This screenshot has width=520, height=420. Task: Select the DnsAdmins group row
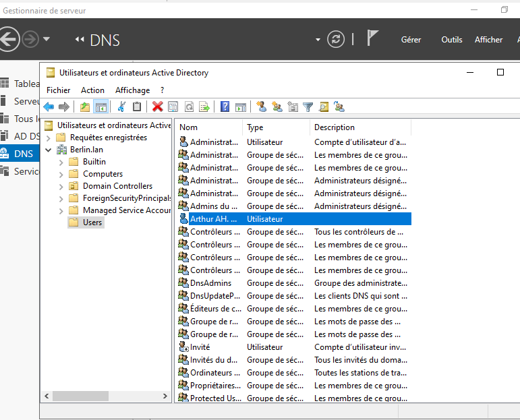210,283
